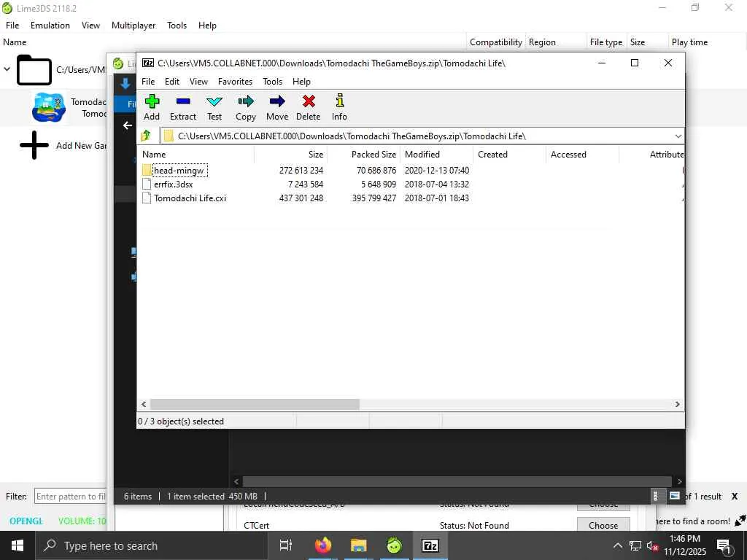Viewport: 747px width, 560px height.
Task: Click the Test toolbar icon in 7-Zip
Action: pyautogui.click(x=214, y=101)
